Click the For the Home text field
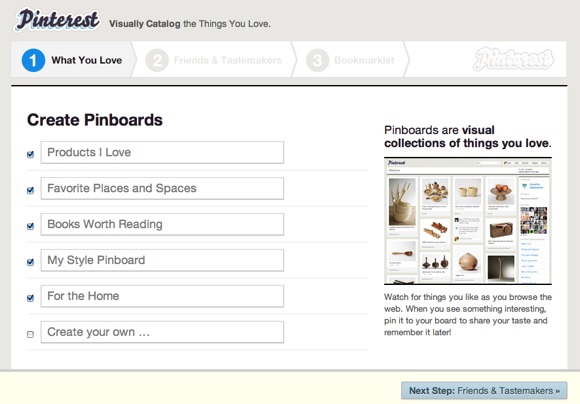 pos(162,296)
